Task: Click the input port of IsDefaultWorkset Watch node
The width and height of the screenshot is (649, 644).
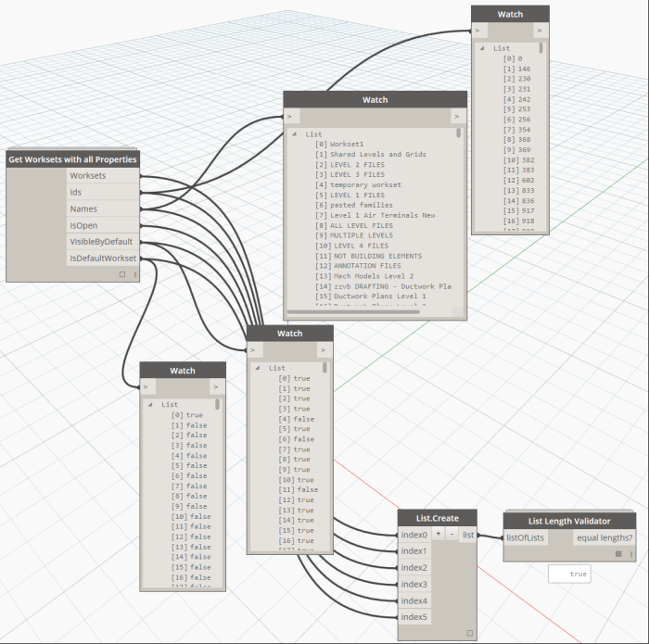Action: pos(146,386)
